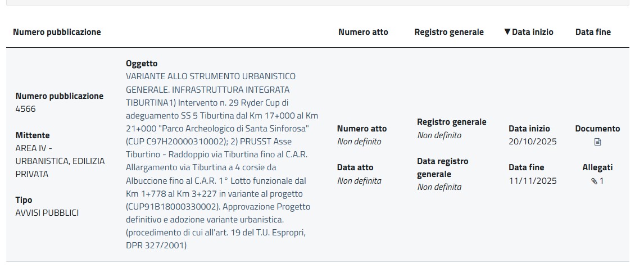The width and height of the screenshot is (644, 268).
Task: Select the start date 20/10/2025
Action: coord(533,142)
